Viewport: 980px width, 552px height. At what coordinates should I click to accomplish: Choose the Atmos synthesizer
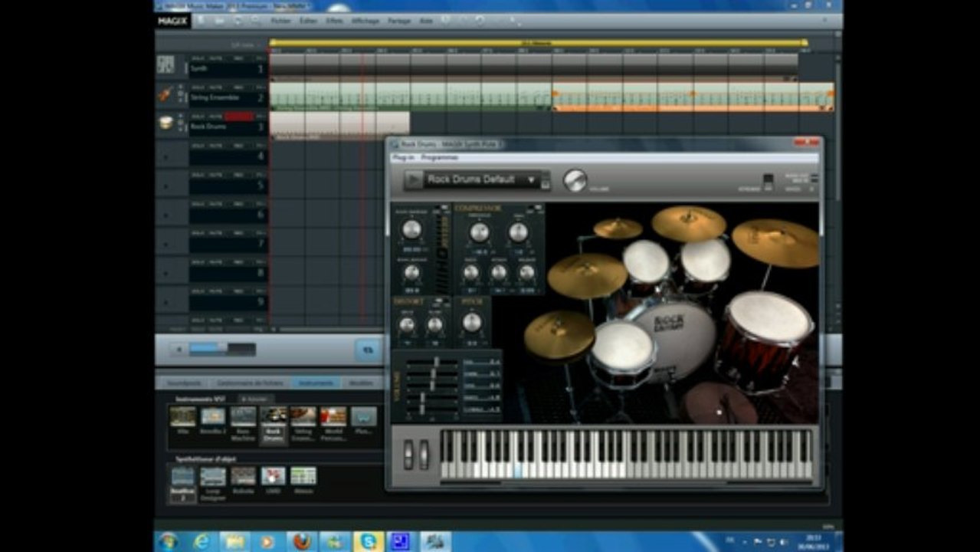click(x=303, y=481)
